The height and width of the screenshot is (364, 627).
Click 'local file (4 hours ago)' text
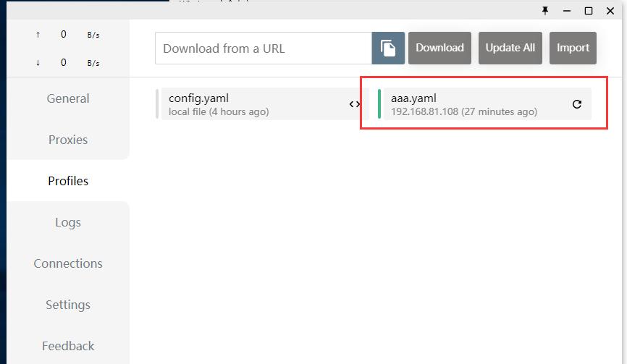coord(219,112)
